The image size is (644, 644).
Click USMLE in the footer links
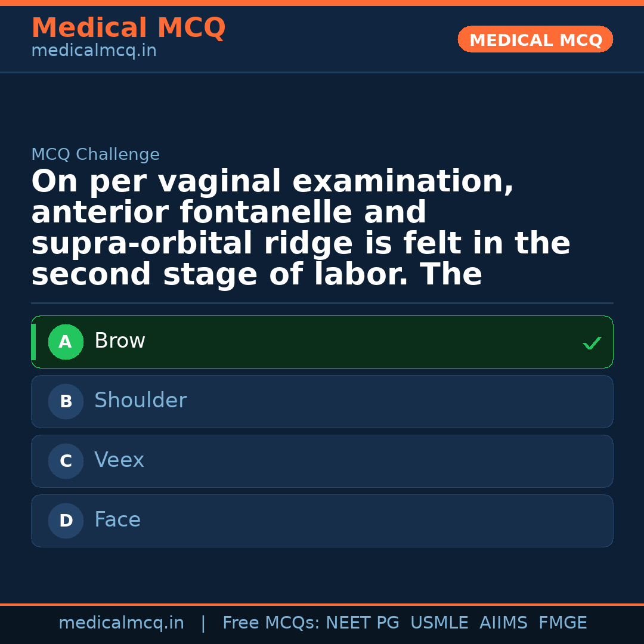tap(439, 622)
